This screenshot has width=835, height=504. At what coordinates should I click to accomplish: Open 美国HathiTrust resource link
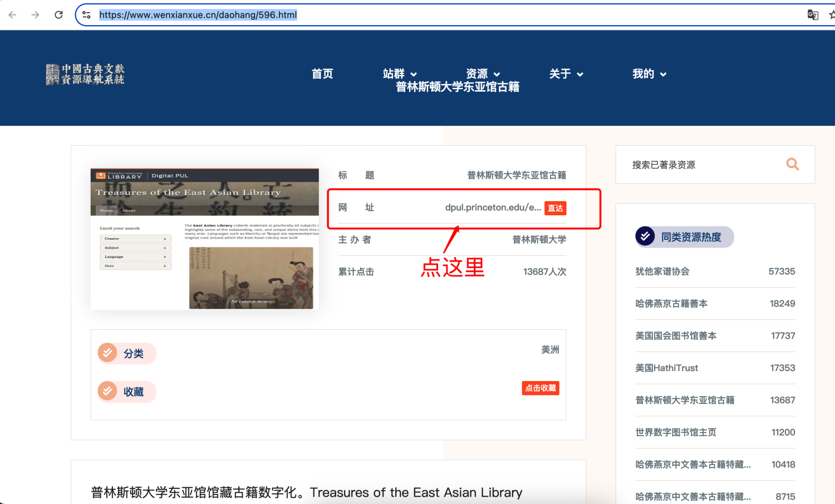pyautogui.click(x=667, y=368)
